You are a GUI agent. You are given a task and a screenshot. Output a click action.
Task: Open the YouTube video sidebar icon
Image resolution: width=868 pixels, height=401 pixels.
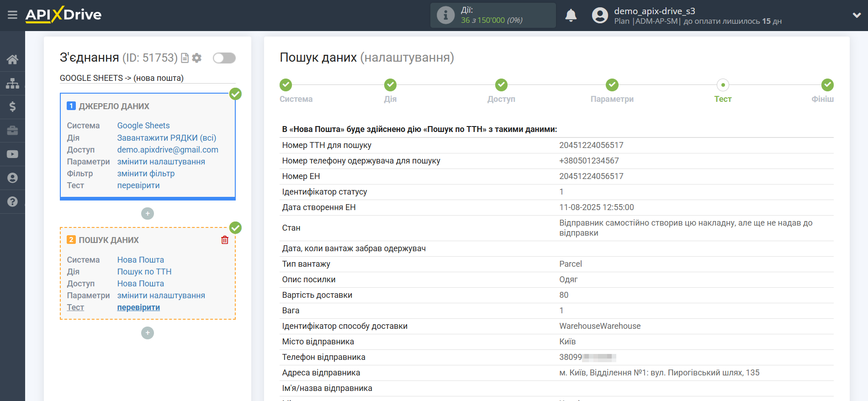12,154
